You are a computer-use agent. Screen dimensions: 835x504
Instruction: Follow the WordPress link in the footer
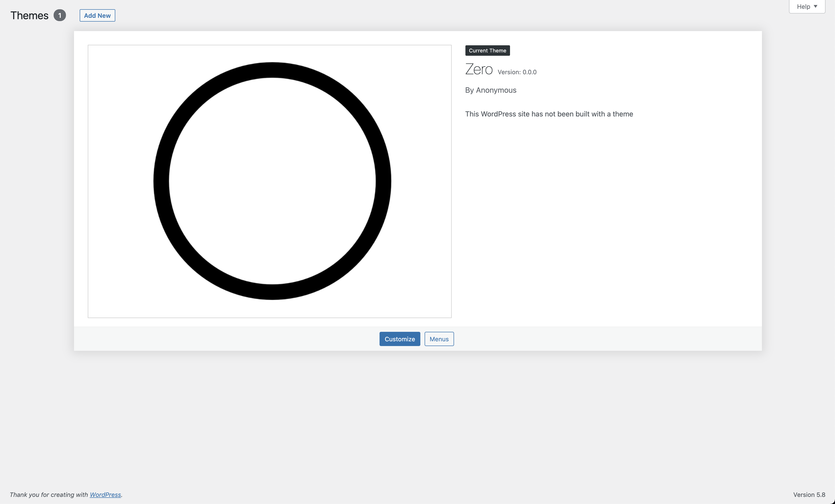click(105, 495)
